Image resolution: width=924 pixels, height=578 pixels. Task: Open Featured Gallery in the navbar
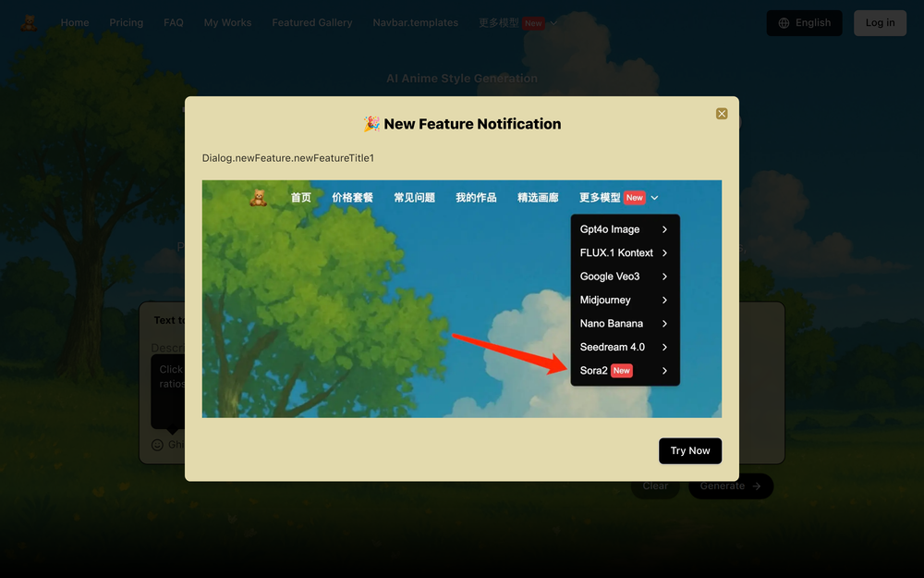[312, 22]
